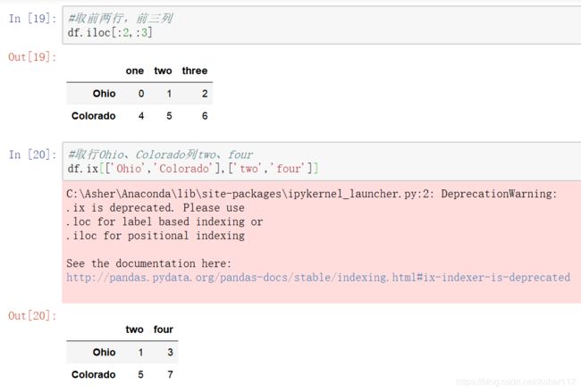This screenshot has width=581, height=392.
Task: Click the 'three' column header in first table
Action: 195,71
